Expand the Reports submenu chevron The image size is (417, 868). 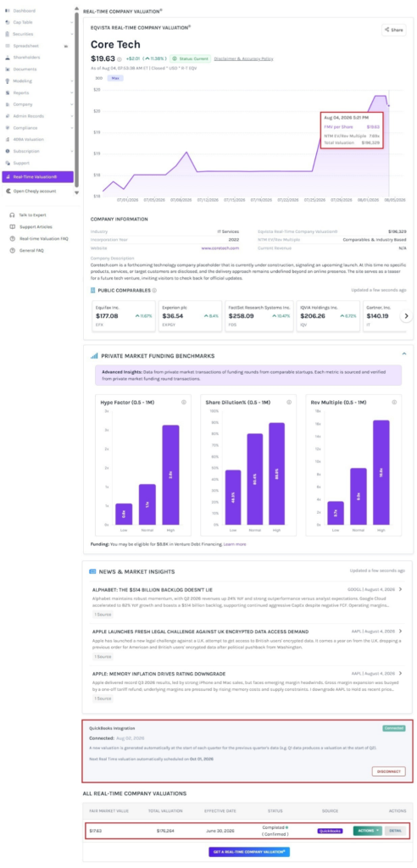click(x=71, y=93)
